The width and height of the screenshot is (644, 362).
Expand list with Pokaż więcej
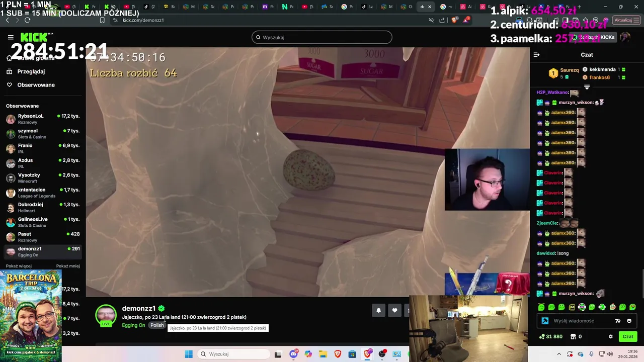point(19,266)
